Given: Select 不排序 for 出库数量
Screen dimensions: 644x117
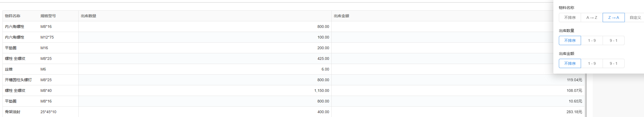Looking at the screenshot, I should [x=570, y=40].
